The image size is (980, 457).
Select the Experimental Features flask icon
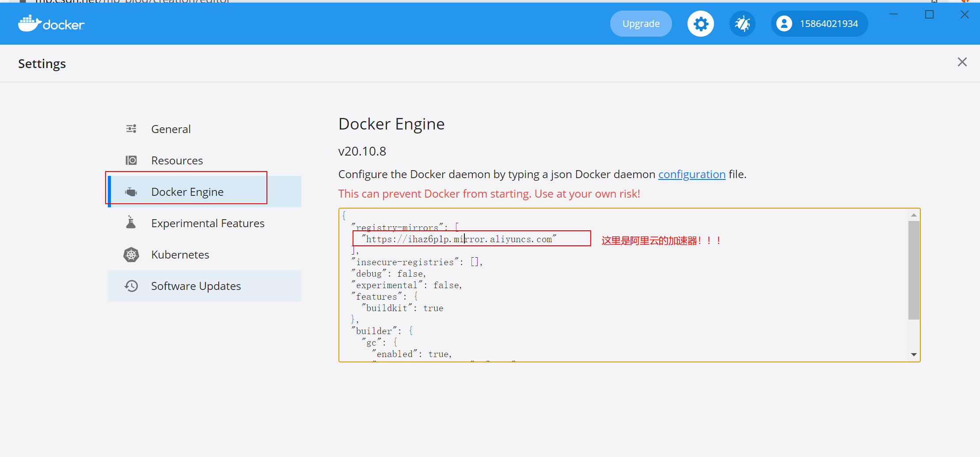[131, 222]
